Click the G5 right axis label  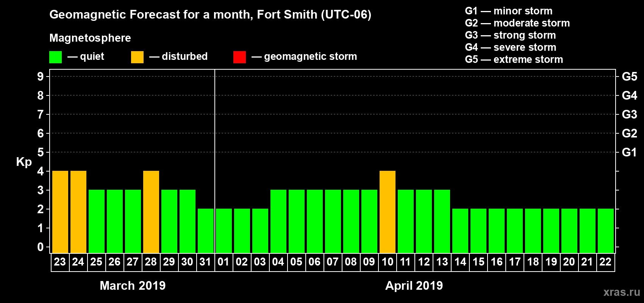coord(630,77)
